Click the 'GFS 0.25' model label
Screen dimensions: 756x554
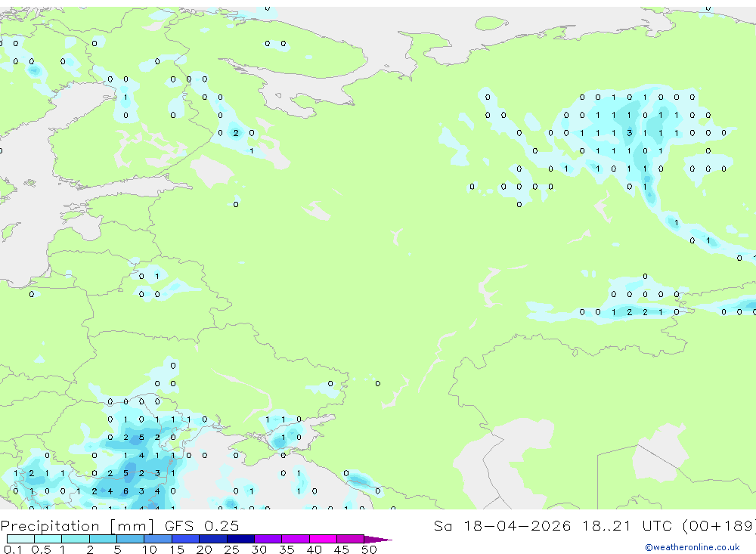pyautogui.click(x=202, y=525)
